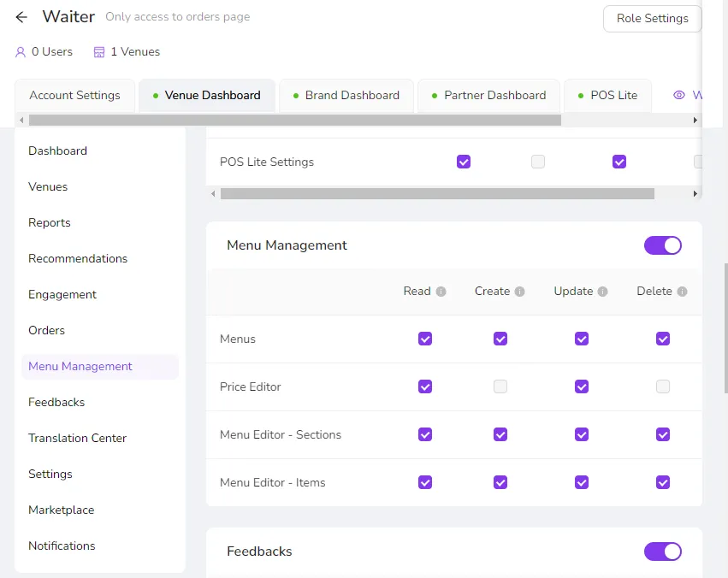Click the Venues store icon
Viewport: 728px width, 578px height.
click(x=99, y=52)
